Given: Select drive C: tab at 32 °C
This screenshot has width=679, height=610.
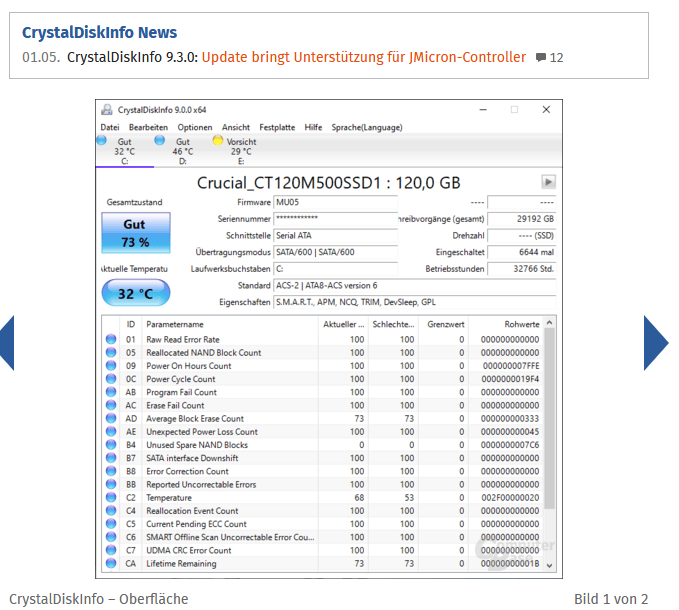Looking at the screenshot, I should 124,151.
